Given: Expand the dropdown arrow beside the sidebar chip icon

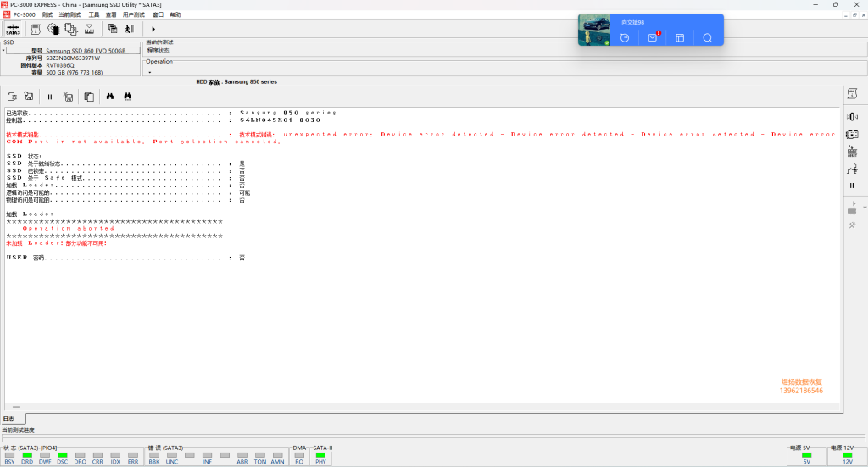Looking at the screenshot, I should tap(865, 208).
